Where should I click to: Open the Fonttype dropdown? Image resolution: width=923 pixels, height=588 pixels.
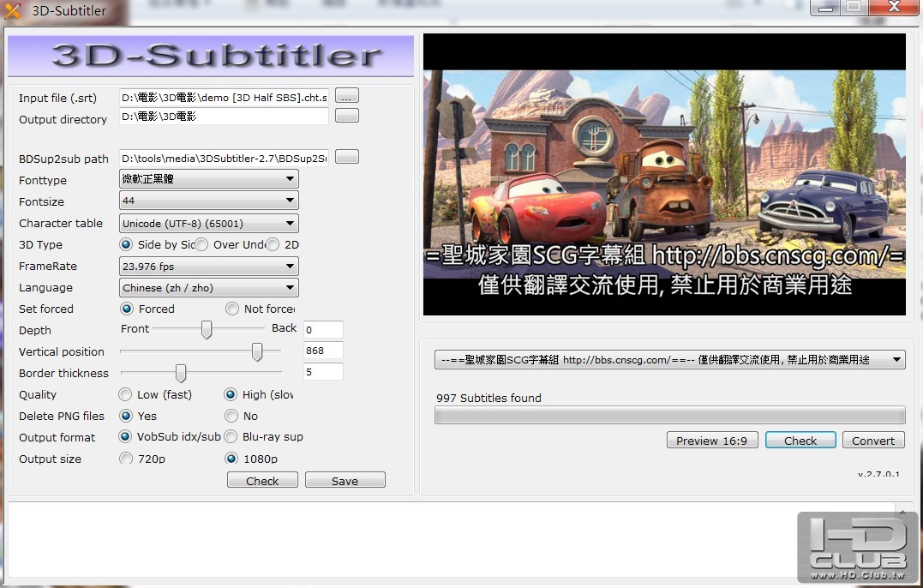point(208,179)
